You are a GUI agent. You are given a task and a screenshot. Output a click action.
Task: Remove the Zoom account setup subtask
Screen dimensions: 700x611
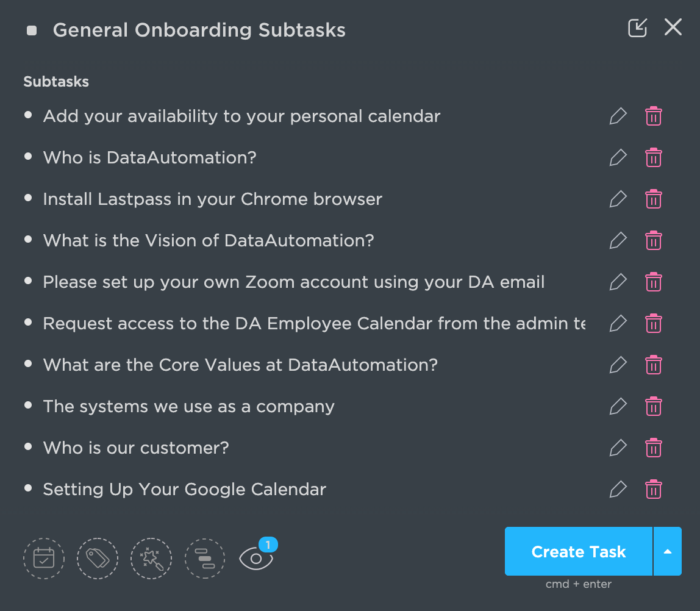tap(654, 282)
